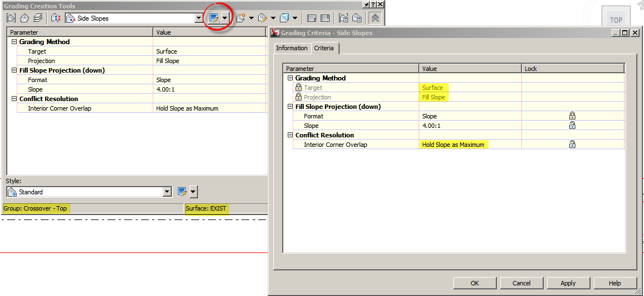Image resolution: width=644 pixels, height=296 pixels.
Task: Click the question mark help icon in title bar
Action: point(374,4)
